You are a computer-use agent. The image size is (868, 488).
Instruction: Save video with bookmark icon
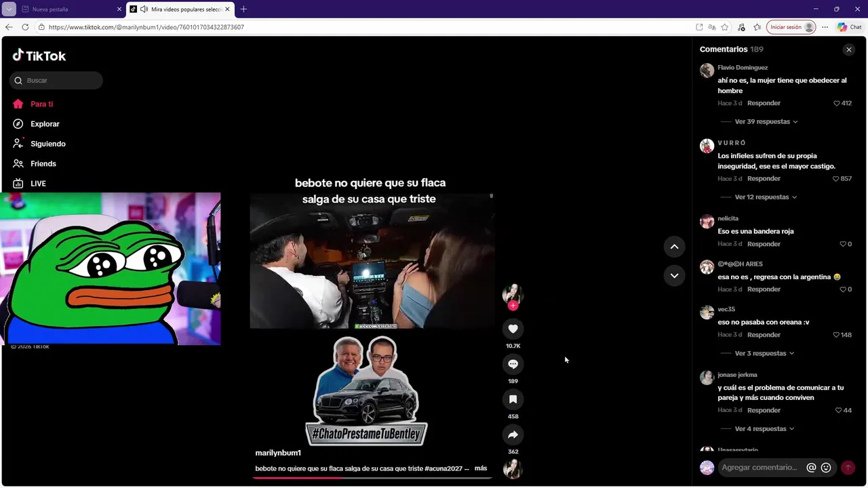513,399
